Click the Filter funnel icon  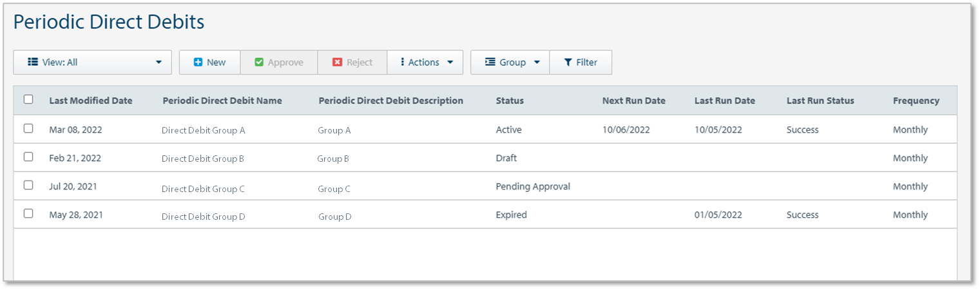pyautogui.click(x=568, y=63)
